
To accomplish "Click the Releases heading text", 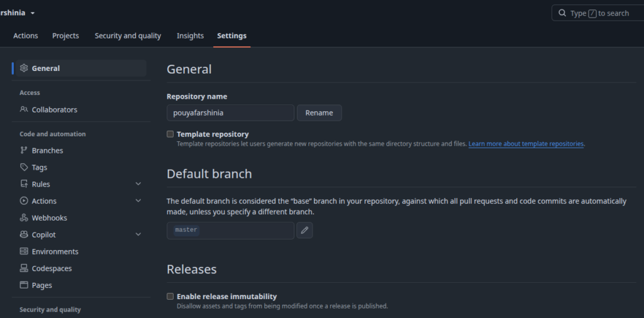I will (191, 269).
